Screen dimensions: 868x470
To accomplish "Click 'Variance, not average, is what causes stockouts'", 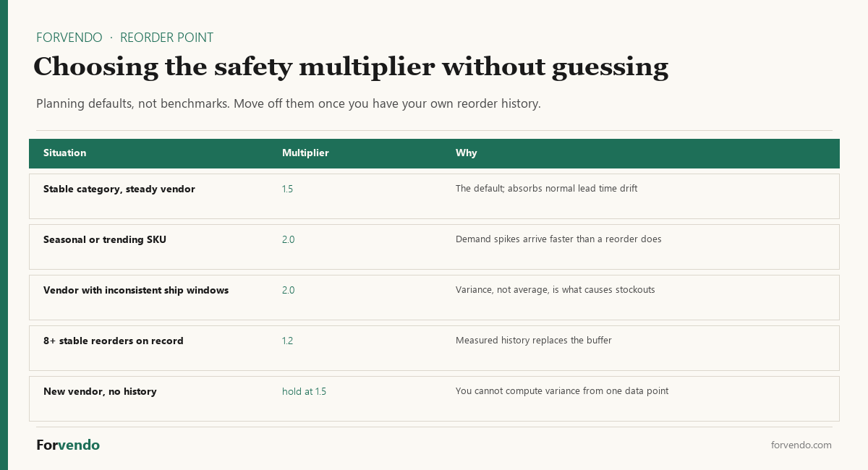I will coord(555,290).
